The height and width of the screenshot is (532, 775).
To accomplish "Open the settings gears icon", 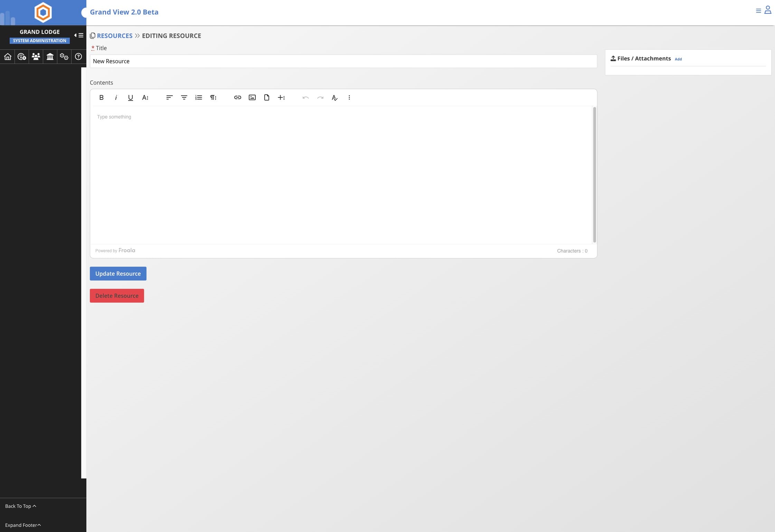I will [64, 56].
